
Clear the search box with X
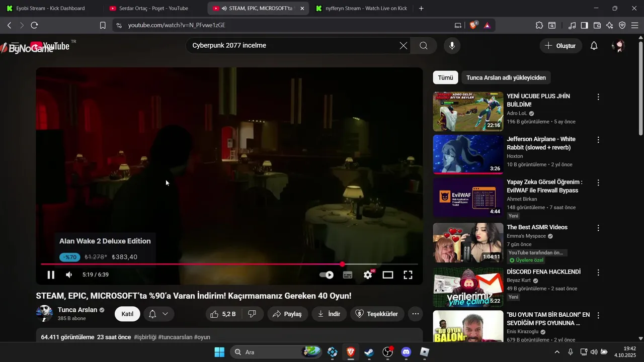click(404, 46)
